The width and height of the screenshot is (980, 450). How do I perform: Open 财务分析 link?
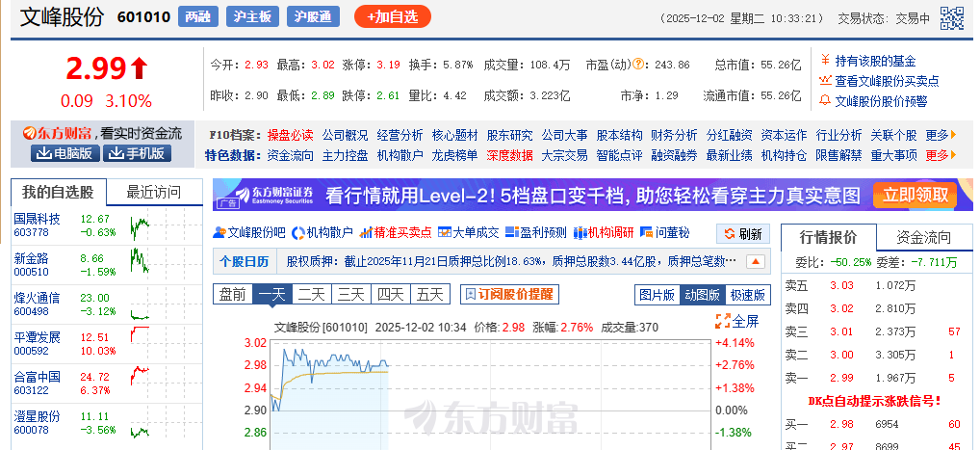click(674, 135)
